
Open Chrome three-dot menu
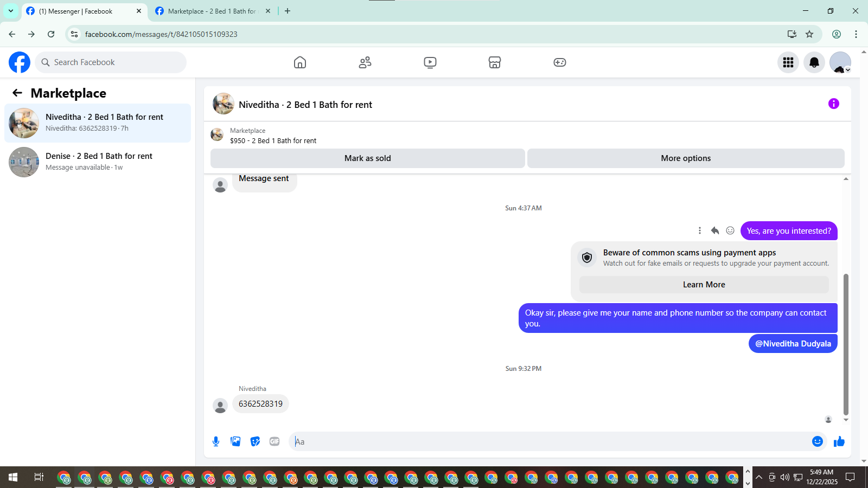click(x=856, y=34)
